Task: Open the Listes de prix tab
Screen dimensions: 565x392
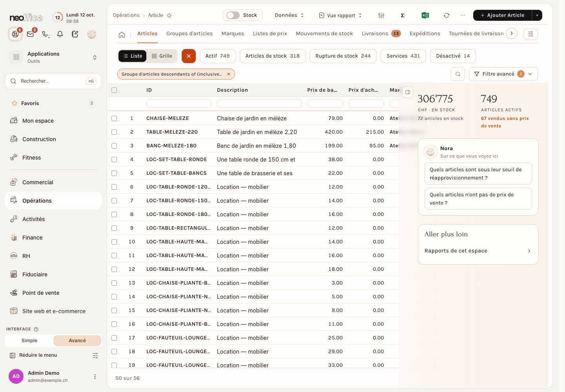Action: (x=270, y=34)
